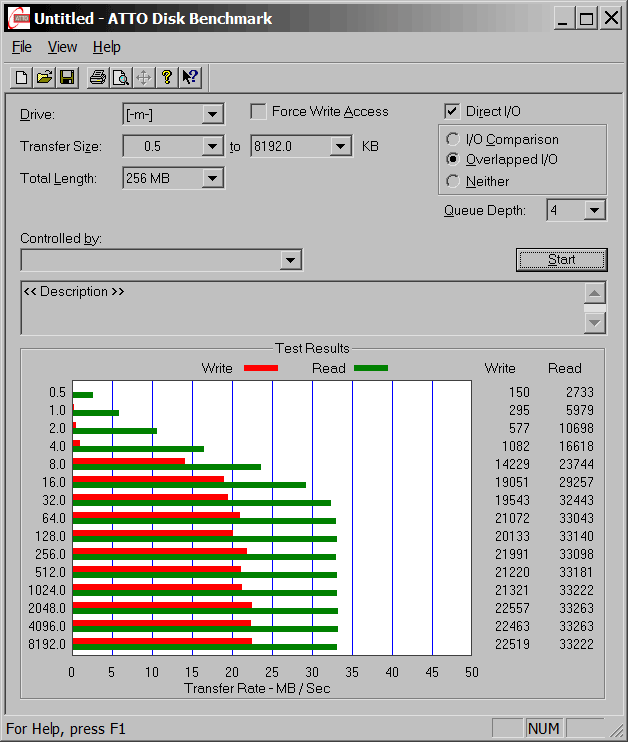Click the ATTO application icon in title bar
Image resolution: width=628 pixels, height=742 pixels.
pos(18,18)
